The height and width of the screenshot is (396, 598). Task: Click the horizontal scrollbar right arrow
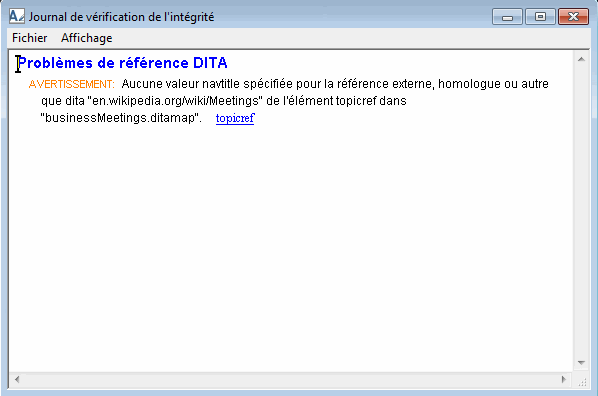pyautogui.click(x=564, y=379)
